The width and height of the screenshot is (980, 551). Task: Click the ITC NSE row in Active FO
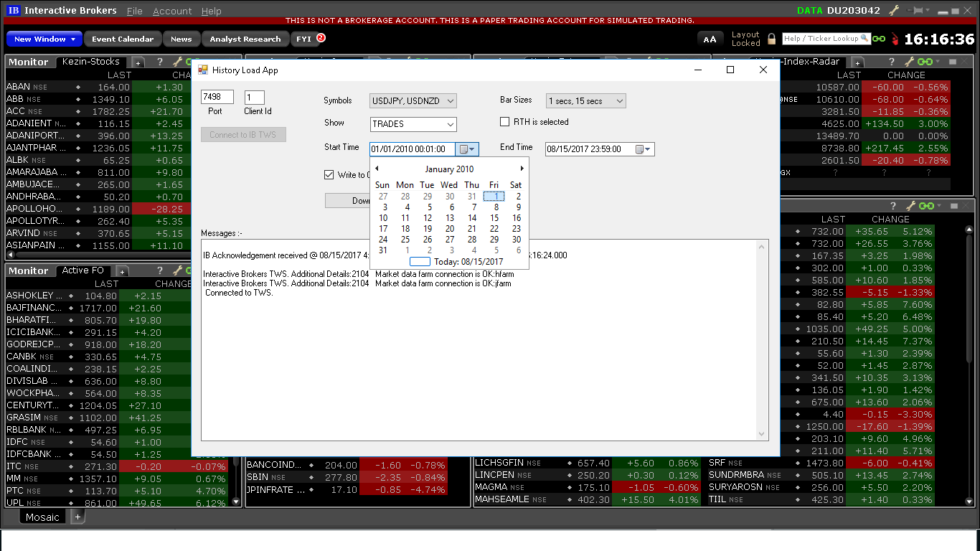pos(117,466)
